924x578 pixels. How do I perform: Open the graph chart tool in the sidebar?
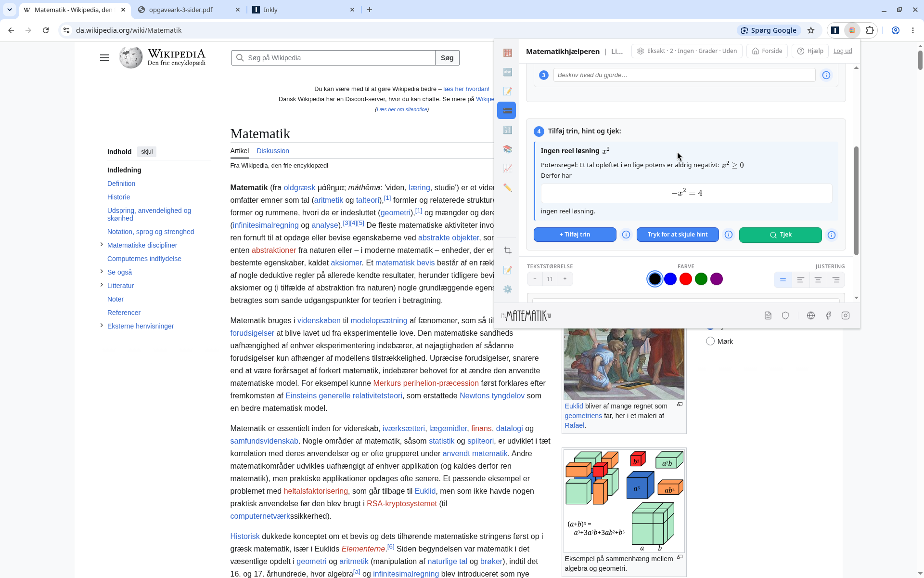coord(507,169)
